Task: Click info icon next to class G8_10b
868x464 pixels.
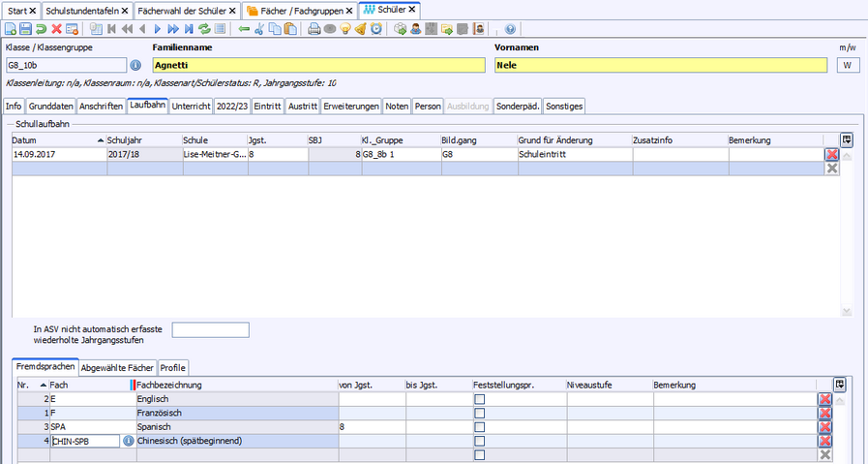Action: coord(135,66)
